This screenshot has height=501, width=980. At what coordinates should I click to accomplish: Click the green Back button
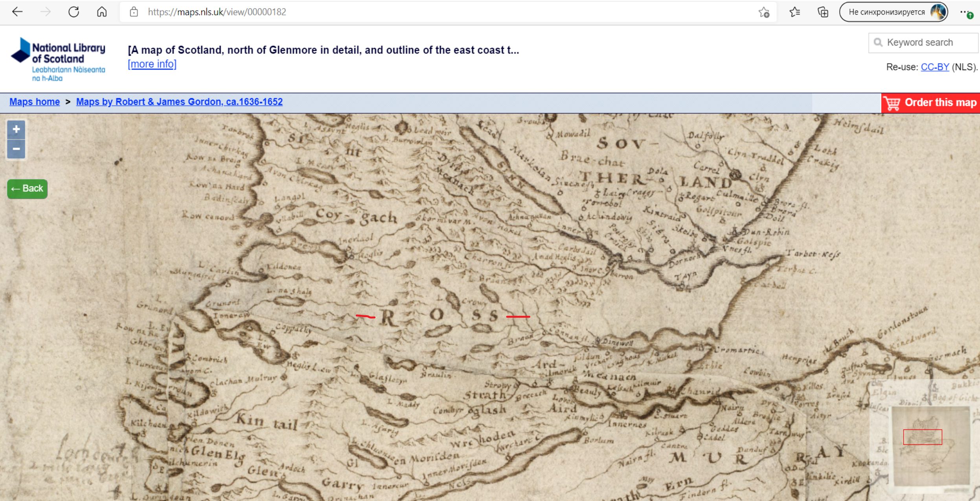pos(27,189)
